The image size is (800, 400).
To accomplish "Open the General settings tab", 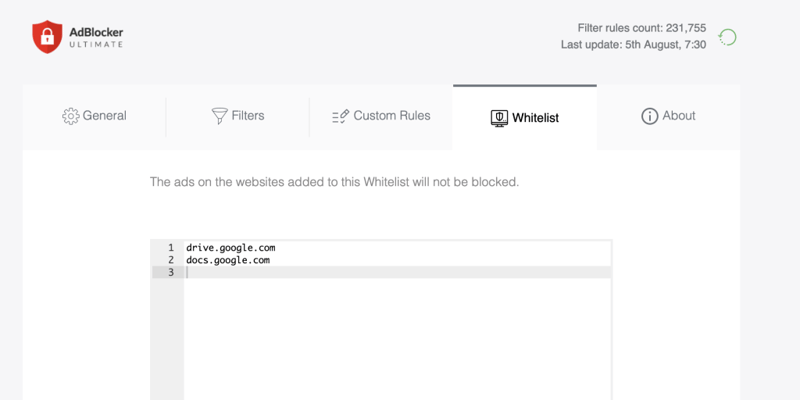I will point(104,116).
